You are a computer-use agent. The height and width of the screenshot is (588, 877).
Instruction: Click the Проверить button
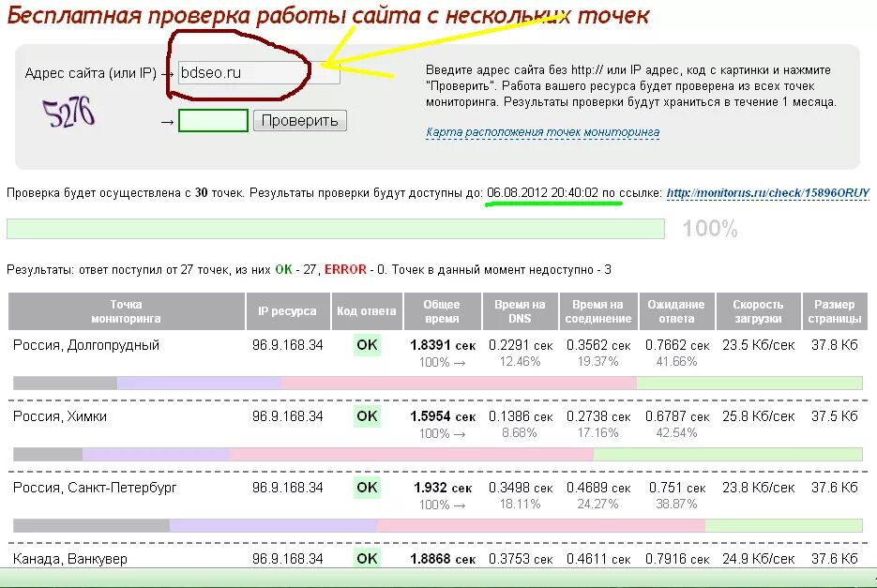pos(300,121)
